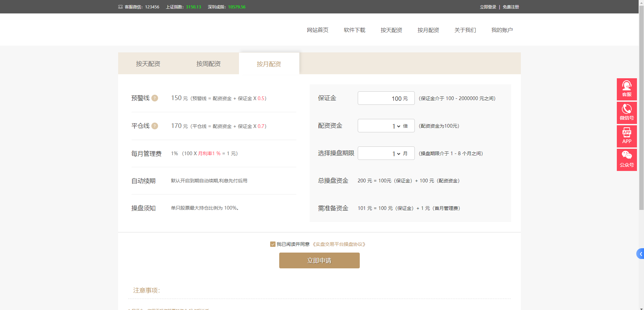Viewport: 644px width, 310px height.
Task: Open the 选择操盘期限 month dropdown
Action: [396, 153]
